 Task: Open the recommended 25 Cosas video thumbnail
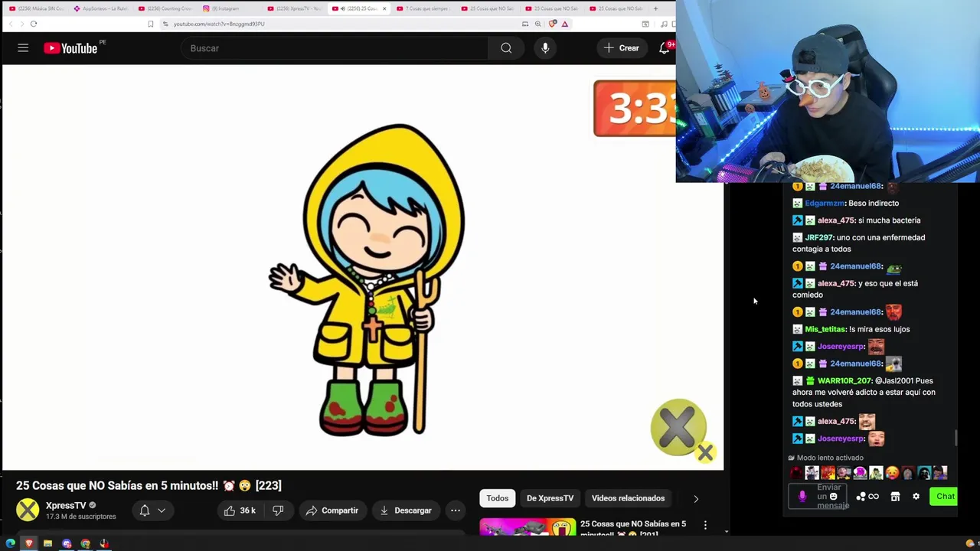coord(528,527)
